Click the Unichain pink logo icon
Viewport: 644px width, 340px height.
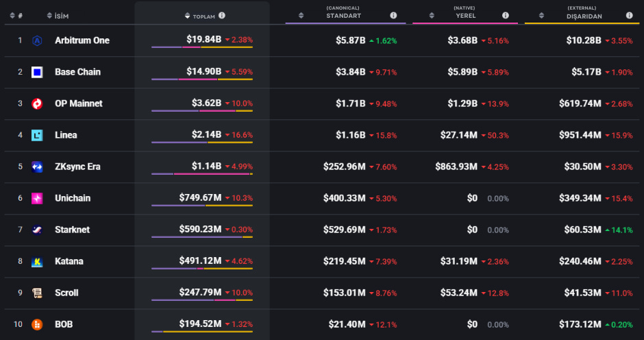[x=37, y=198]
